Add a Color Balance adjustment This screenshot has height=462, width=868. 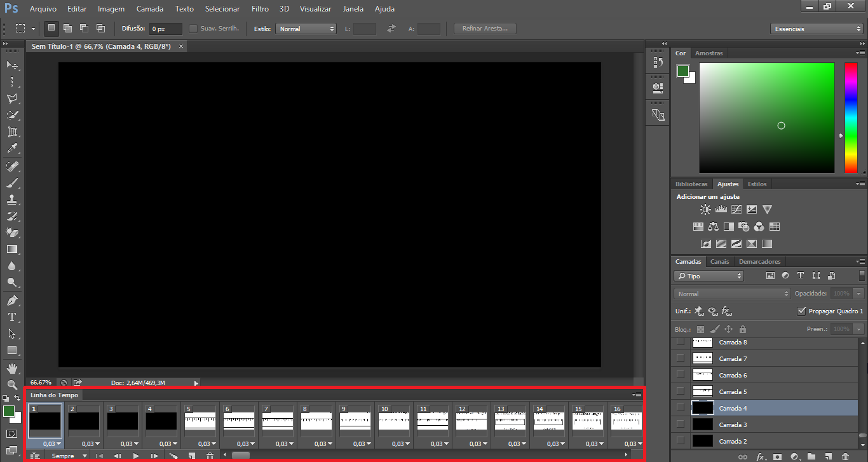(713, 226)
